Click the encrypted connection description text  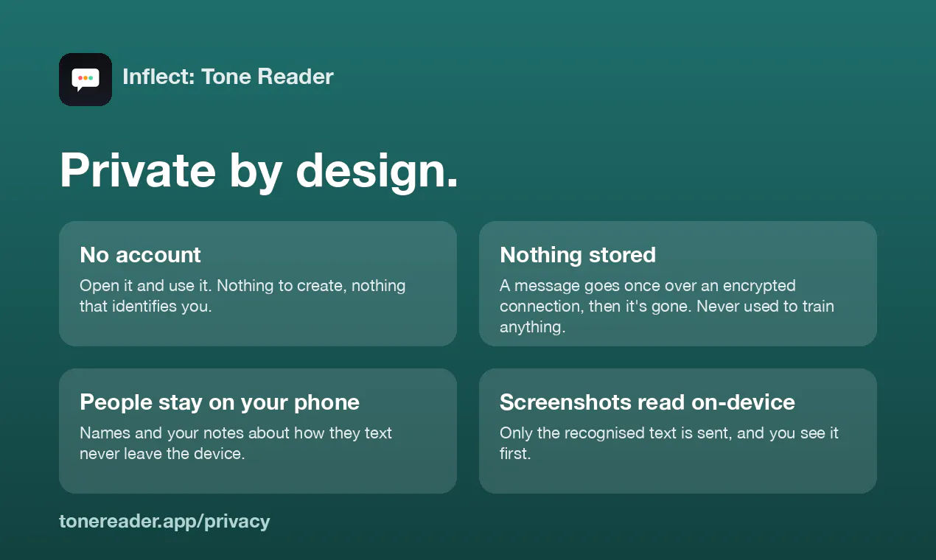pos(667,306)
